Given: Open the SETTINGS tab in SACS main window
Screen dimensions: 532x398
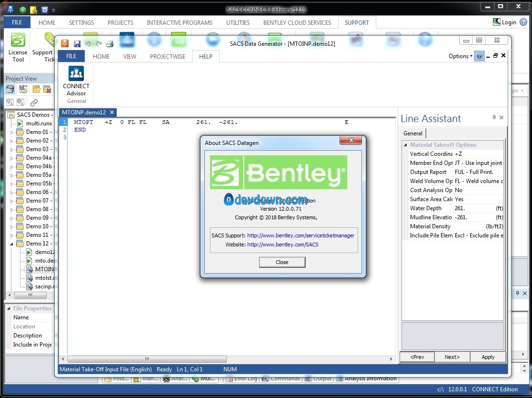Looking at the screenshot, I should click(x=81, y=22).
